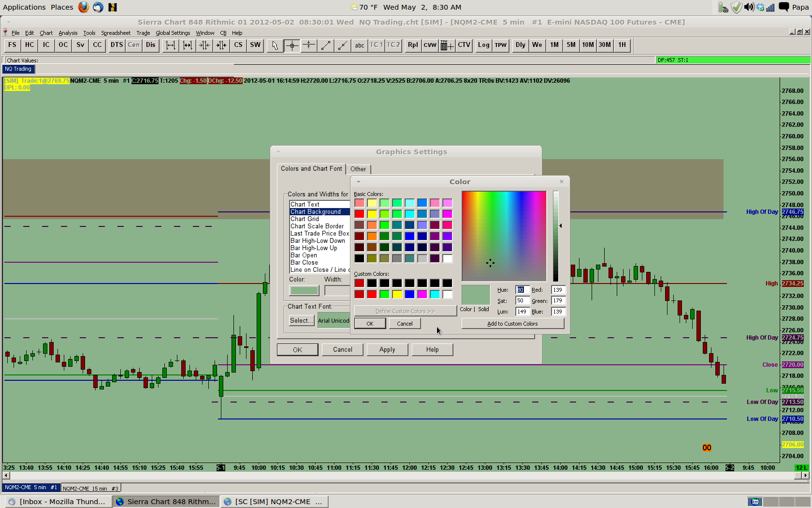Open the Firefox browser launcher
This screenshot has height=508, width=812.
(84, 7)
